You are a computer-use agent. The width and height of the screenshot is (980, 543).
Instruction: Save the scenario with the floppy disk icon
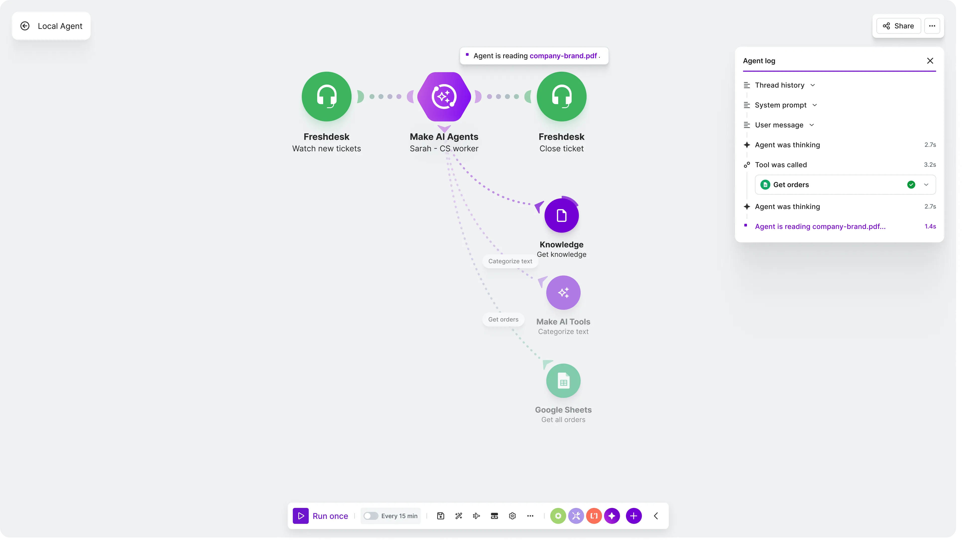[x=440, y=516]
